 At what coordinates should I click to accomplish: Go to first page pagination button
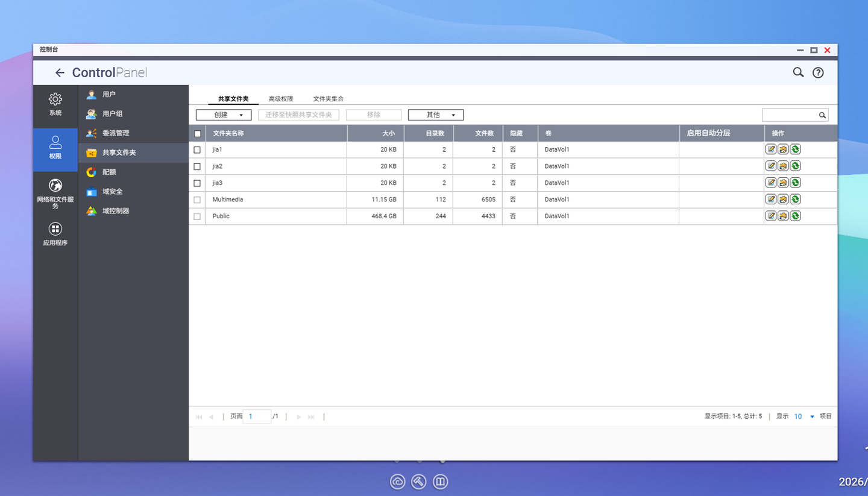[x=199, y=417]
